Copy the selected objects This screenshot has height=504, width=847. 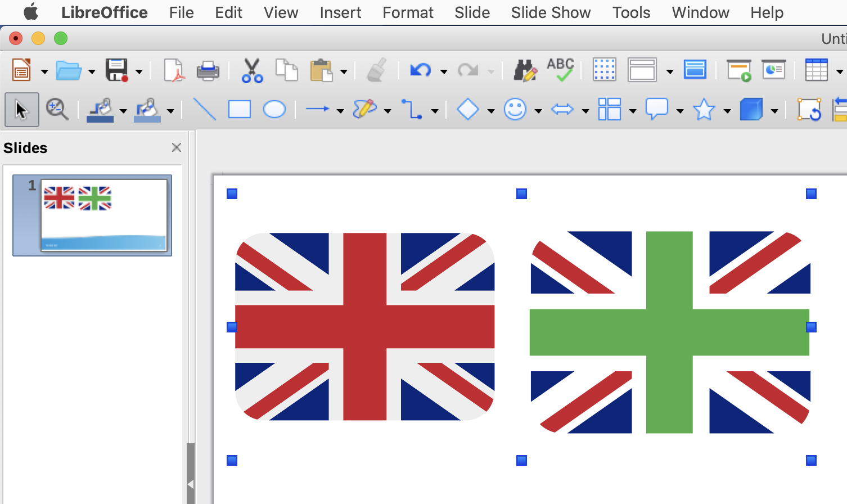coord(286,71)
